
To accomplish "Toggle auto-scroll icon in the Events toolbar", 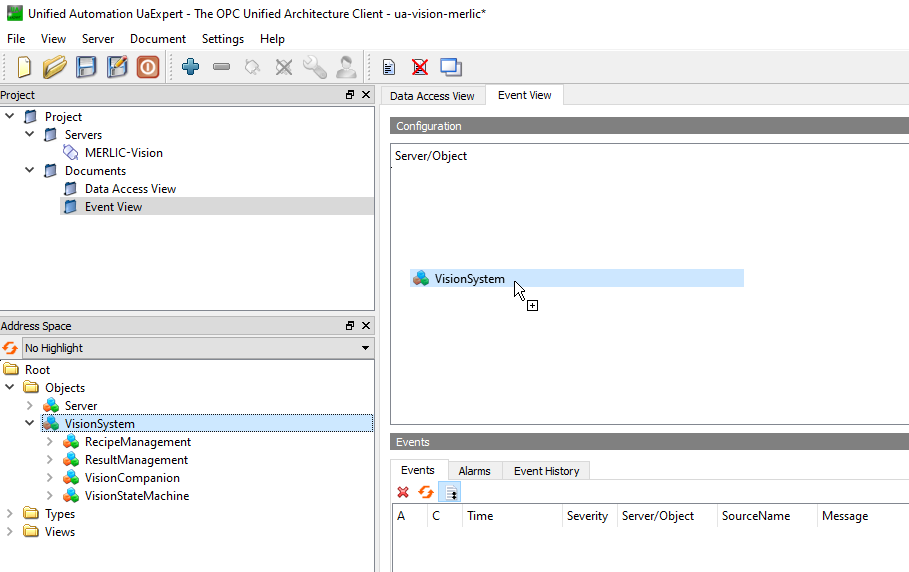I will [x=450, y=492].
